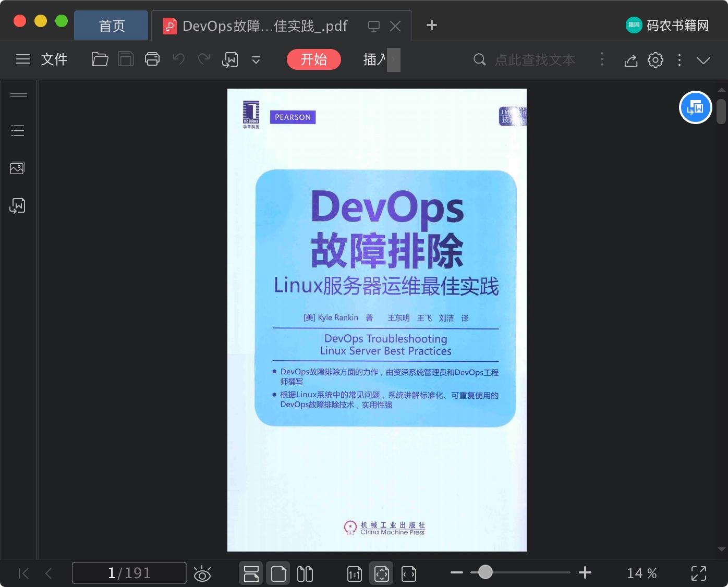Click the search text field 点此查找文本

[535, 60]
